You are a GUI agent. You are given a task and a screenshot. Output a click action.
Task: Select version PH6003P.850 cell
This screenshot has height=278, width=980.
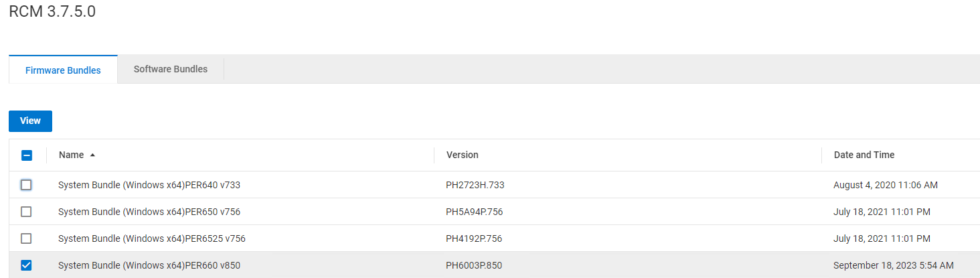point(473,265)
